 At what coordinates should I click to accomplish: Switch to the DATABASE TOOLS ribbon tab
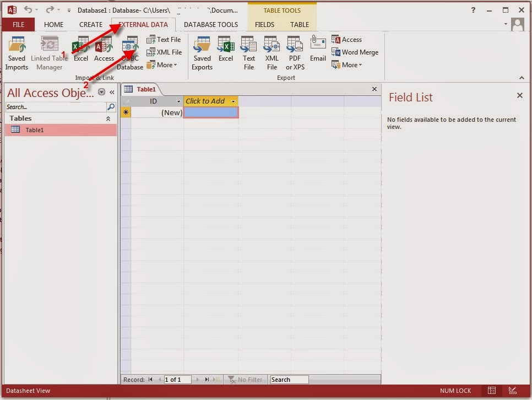click(x=211, y=24)
